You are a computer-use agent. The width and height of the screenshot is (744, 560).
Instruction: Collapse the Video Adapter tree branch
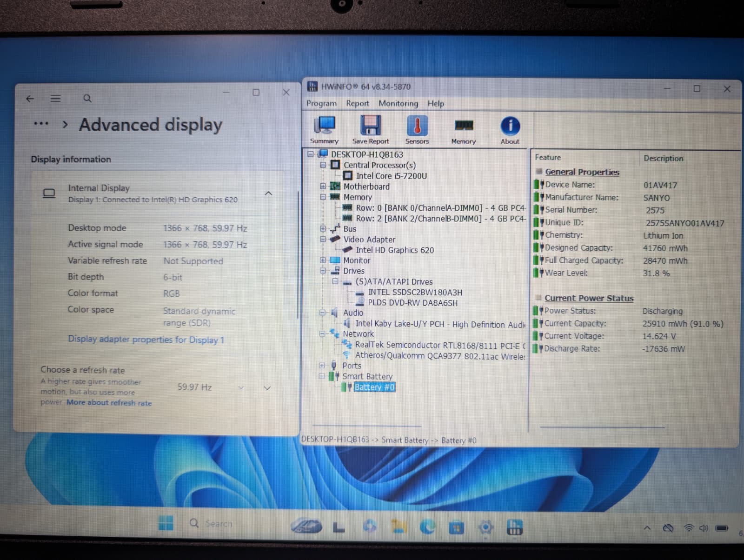tap(323, 239)
